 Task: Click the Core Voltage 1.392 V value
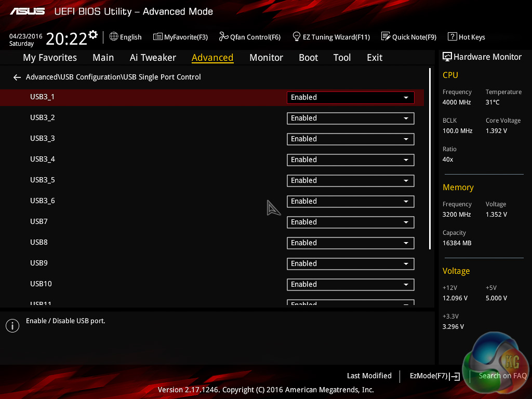click(496, 130)
